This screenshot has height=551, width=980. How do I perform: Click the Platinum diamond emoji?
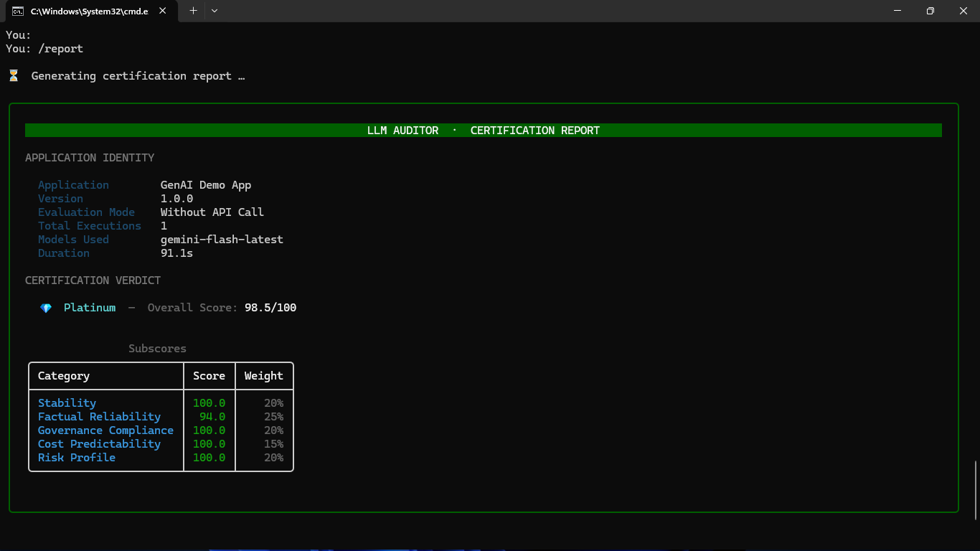(46, 308)
